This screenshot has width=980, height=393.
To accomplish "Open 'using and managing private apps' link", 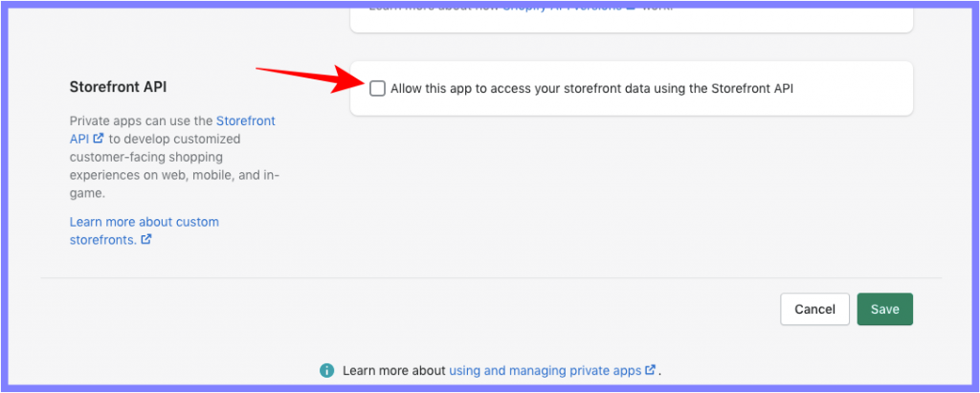I will click(x=545, y=370).
